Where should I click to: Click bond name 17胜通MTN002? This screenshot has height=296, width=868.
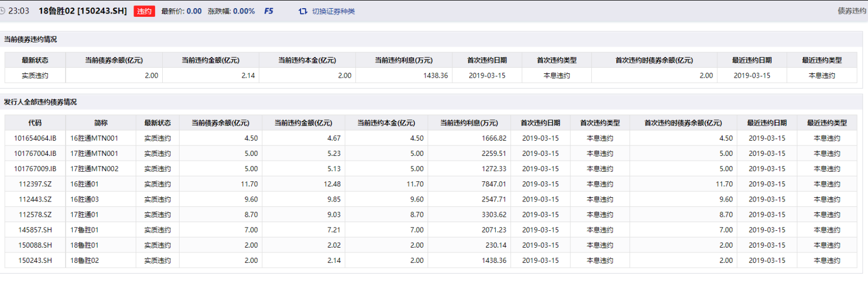(94, 168)
